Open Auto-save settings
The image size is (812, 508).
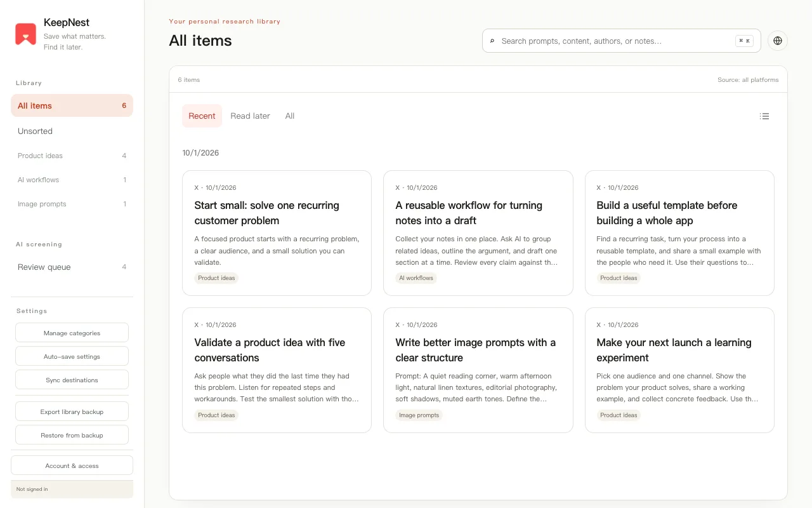72,356
